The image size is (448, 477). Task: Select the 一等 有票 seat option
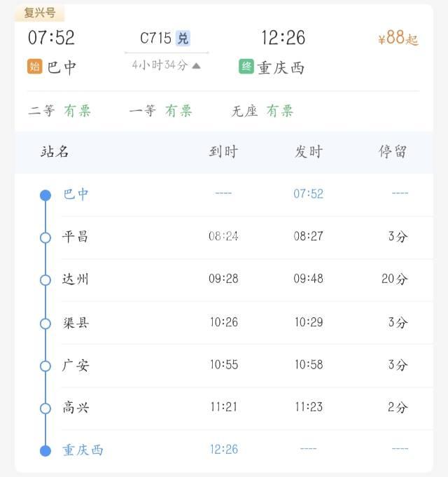coord(160,111)
